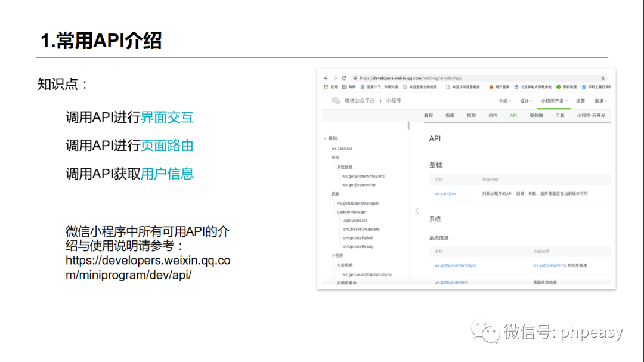Click the browser forward arrow
644x362 pixels.
(335, 78)
